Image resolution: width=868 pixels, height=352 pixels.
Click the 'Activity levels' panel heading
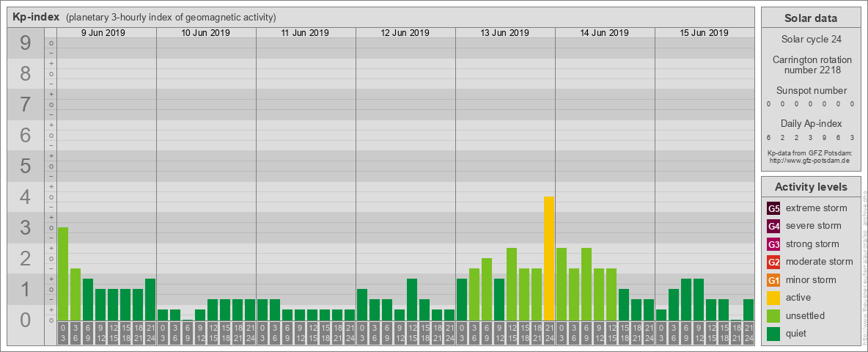point(811,187)
